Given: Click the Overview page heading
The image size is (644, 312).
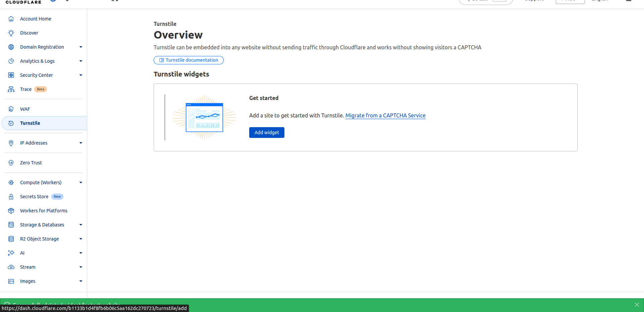Looking at the screenshot, I should pos(178,35).
